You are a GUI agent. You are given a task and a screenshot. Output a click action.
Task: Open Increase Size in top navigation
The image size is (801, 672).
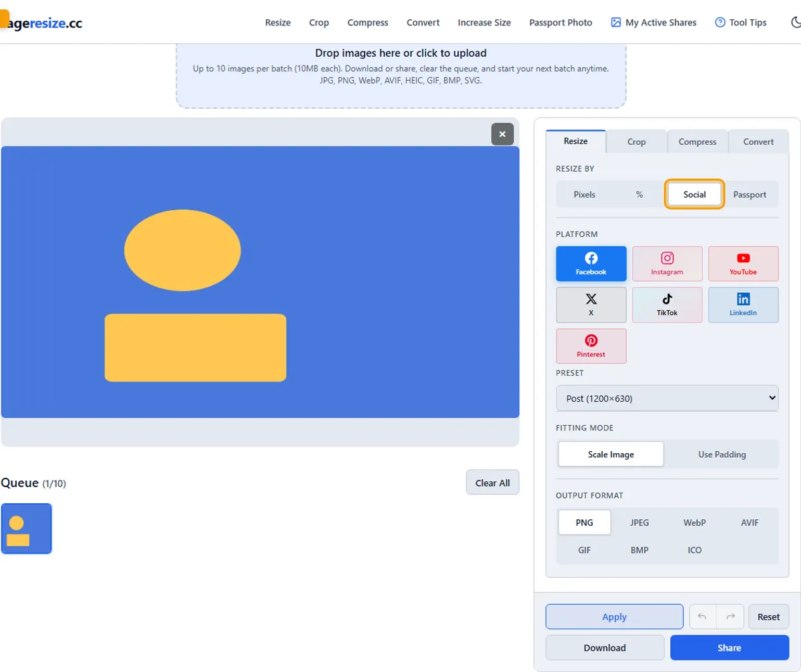(485, 22)
